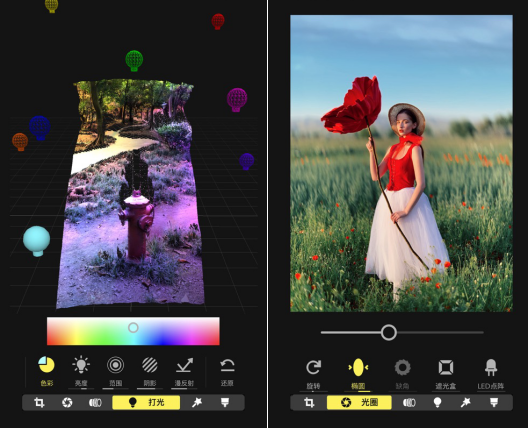
Task: Select the large blue wireframe light bulb
Action: 40,128
